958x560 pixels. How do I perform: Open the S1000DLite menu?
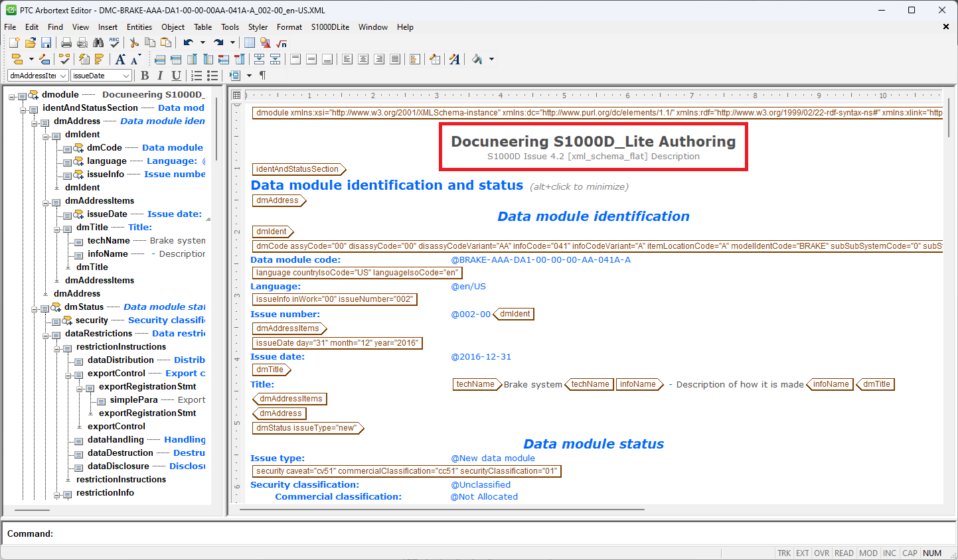pyautogui.click(x=330, y=27)
